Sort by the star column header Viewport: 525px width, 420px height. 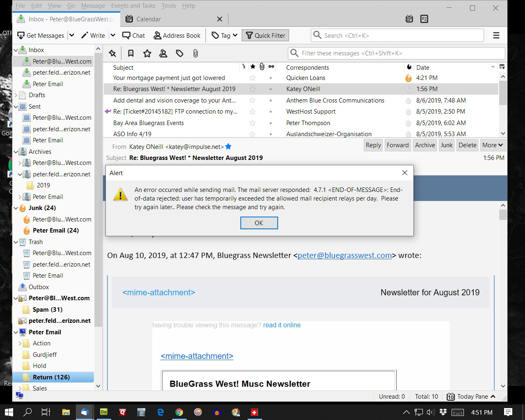(x=253, y=67)
